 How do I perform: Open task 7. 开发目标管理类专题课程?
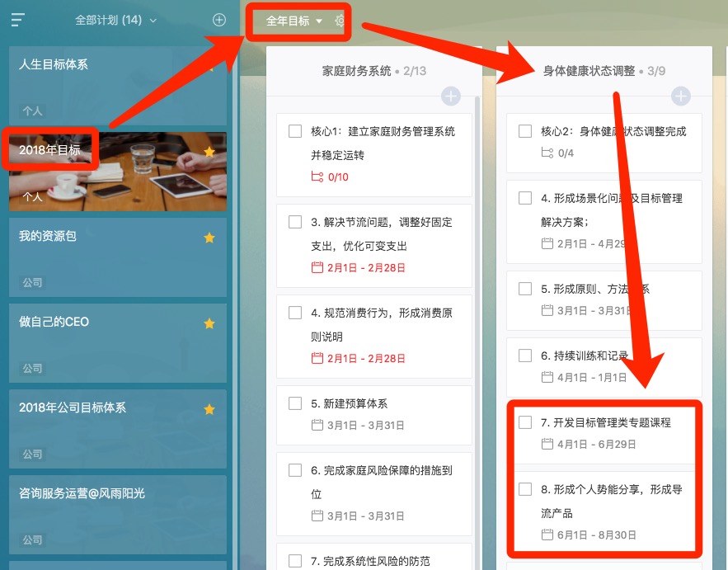point(604,434)
